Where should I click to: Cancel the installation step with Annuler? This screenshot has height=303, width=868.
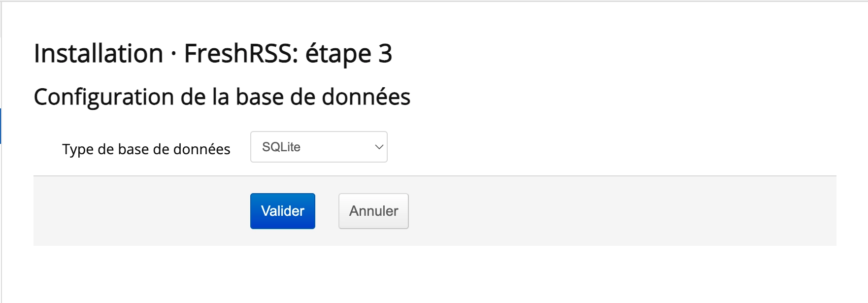[x=373, y=211]
